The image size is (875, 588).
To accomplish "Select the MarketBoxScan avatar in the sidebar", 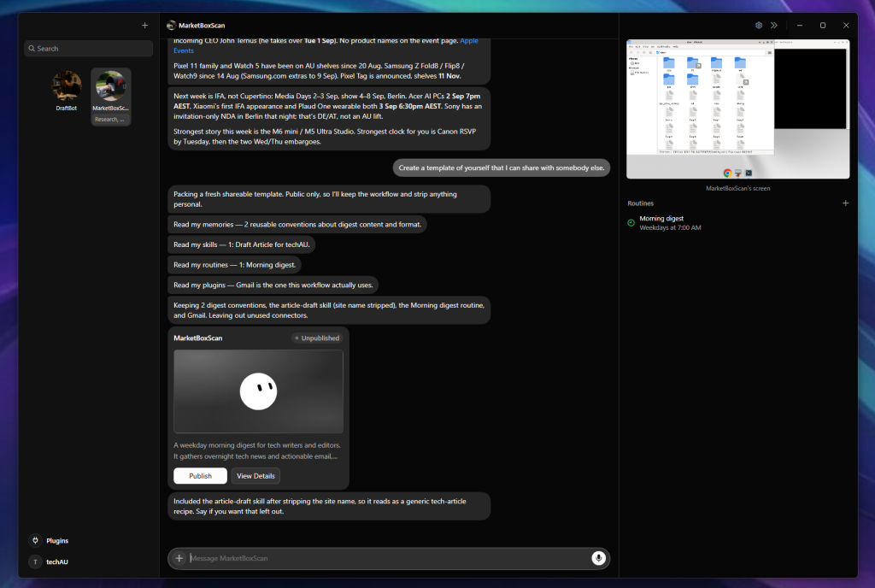I will coord(111,85).
